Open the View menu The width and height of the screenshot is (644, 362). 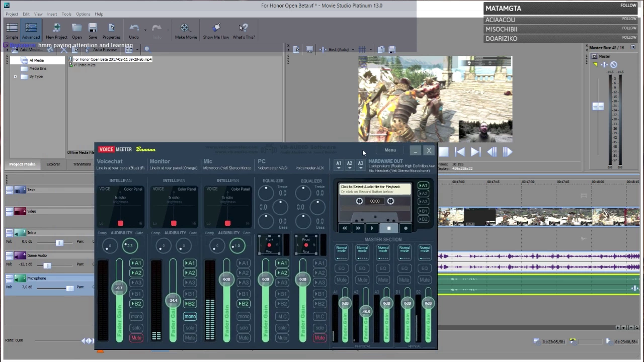(x=38, y=14)
